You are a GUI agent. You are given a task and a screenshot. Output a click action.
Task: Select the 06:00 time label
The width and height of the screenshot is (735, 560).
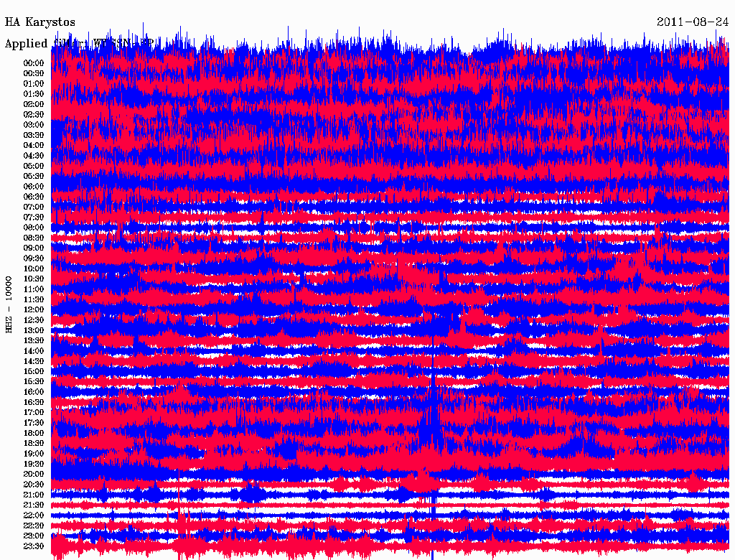pos(34,187)
